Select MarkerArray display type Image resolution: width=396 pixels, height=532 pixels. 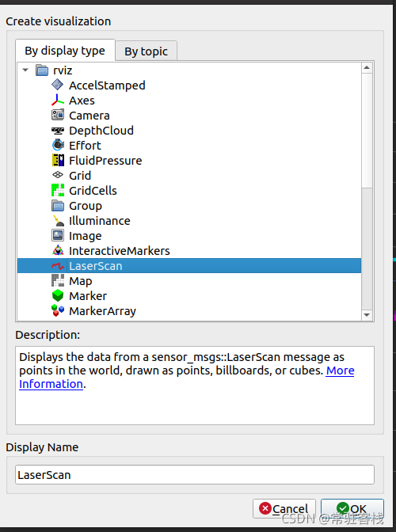pos(102,311)
